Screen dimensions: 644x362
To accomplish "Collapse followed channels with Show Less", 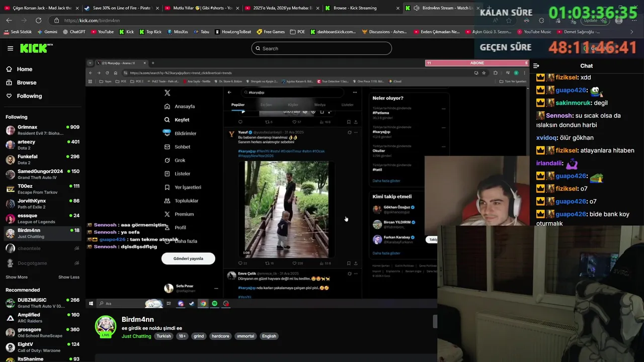I will 69,277.
